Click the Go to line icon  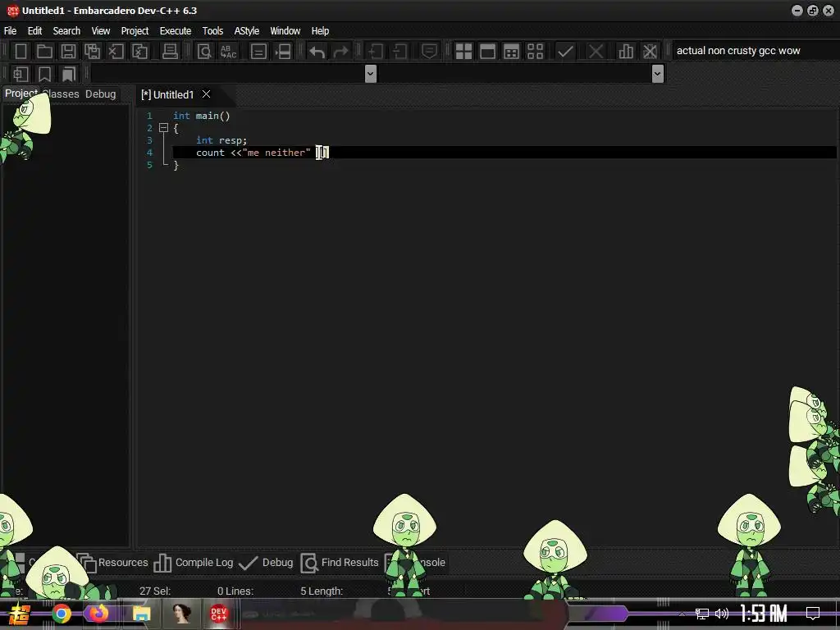(x=283, y=52)
